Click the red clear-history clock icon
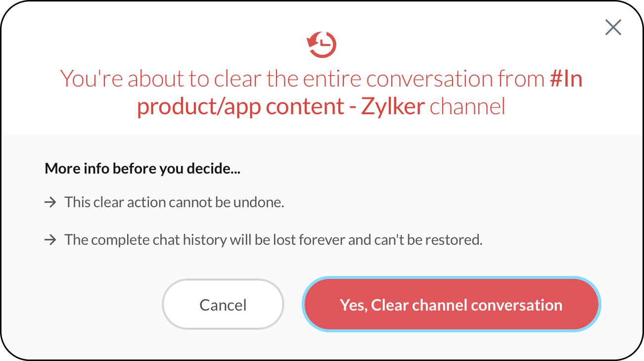The image size is (644, 361). tap(322, 45)
